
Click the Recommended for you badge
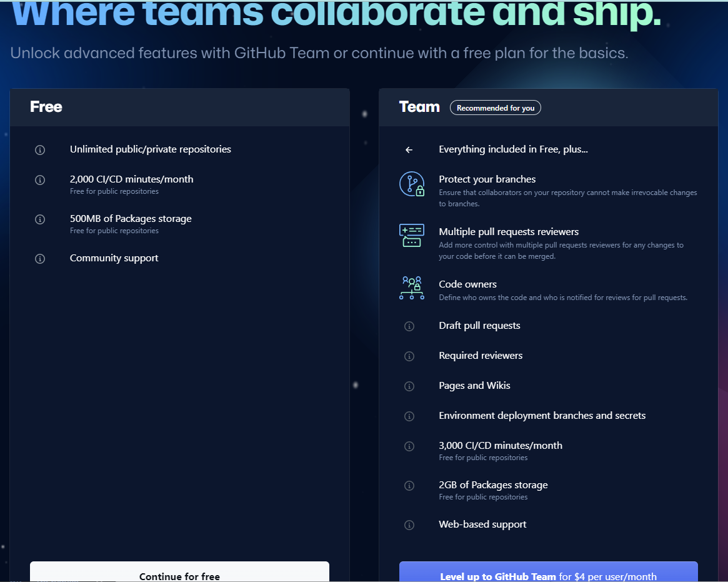[x=496, y=108]
